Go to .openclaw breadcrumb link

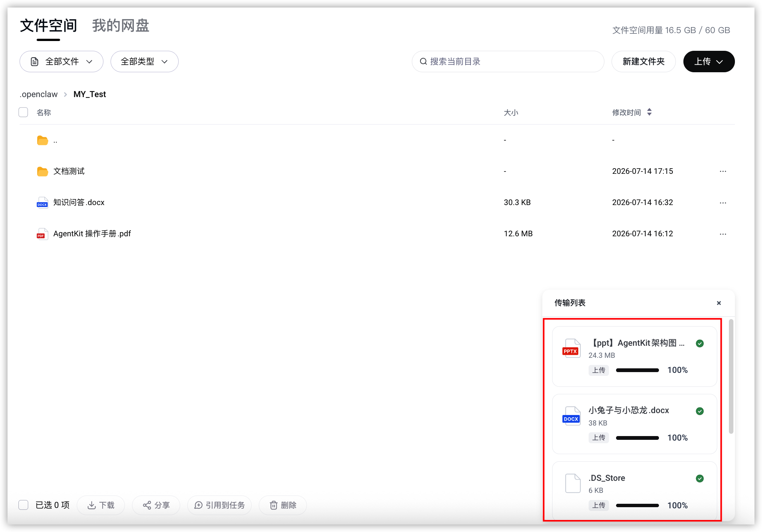39,94
